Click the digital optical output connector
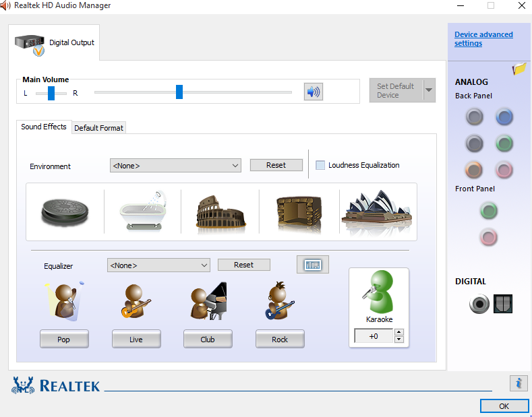Viewport: 532px width, 417px height. 503,303
